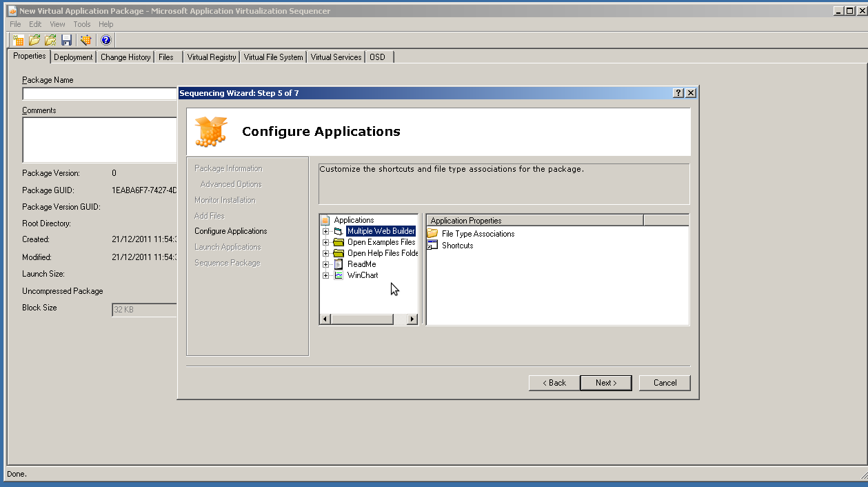The image size is (868, 487).
Task: Open the View menu
Action: 57,24
